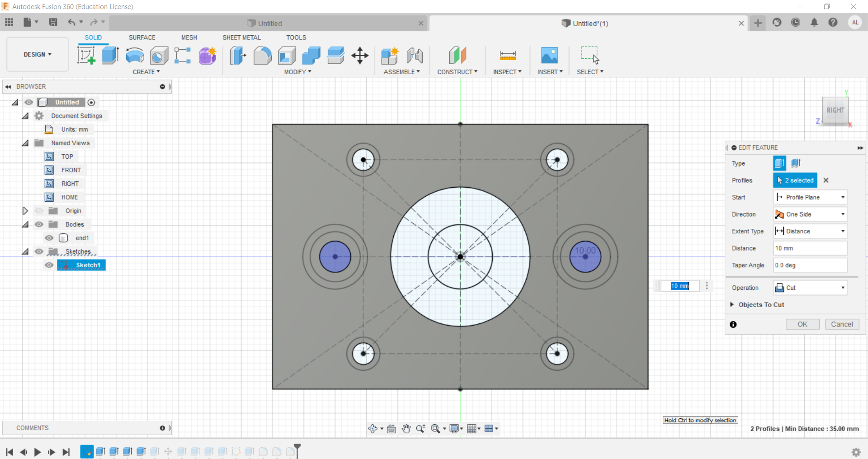Open the SHEET METAL tab
Viewport: 868px width, 459px height.
point(241,38)
